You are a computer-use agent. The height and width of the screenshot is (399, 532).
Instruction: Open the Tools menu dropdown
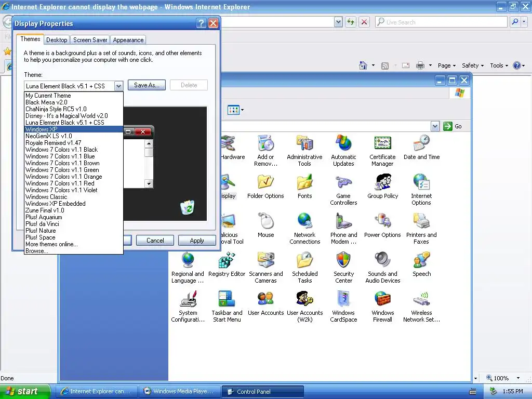499,65
